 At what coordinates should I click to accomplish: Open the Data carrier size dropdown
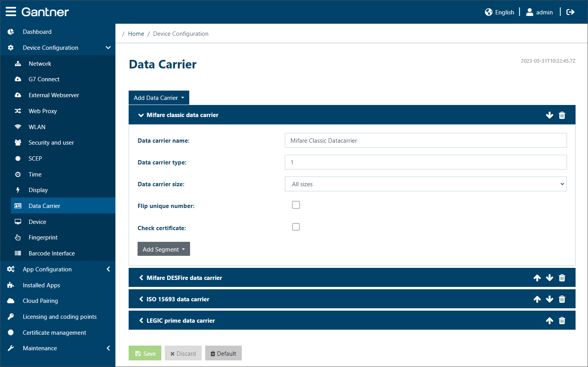click(426, 184)
